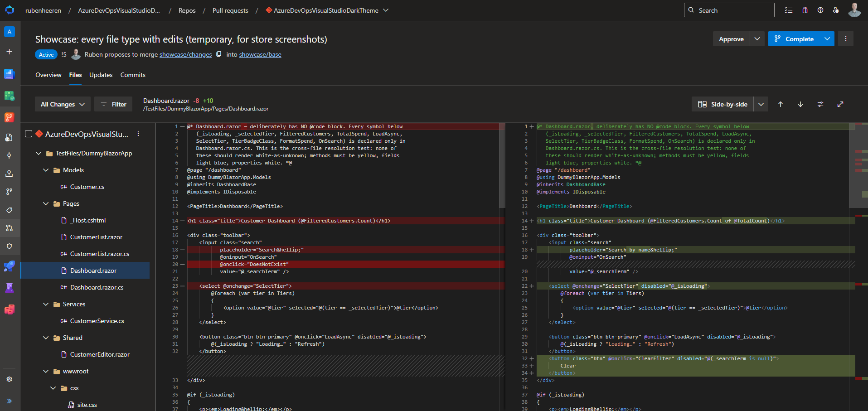Go to previous change up arrow
This screenshot has height=411, width=868.
pos(781,104)
